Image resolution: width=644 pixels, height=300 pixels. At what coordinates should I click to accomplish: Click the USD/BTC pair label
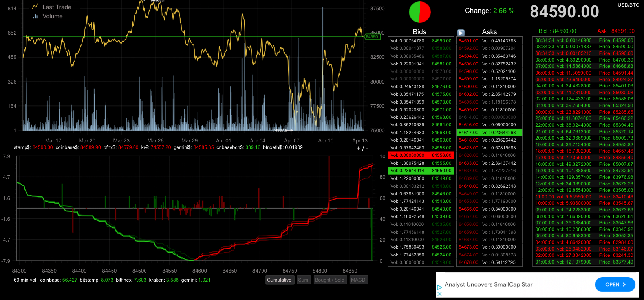point(628,5)
